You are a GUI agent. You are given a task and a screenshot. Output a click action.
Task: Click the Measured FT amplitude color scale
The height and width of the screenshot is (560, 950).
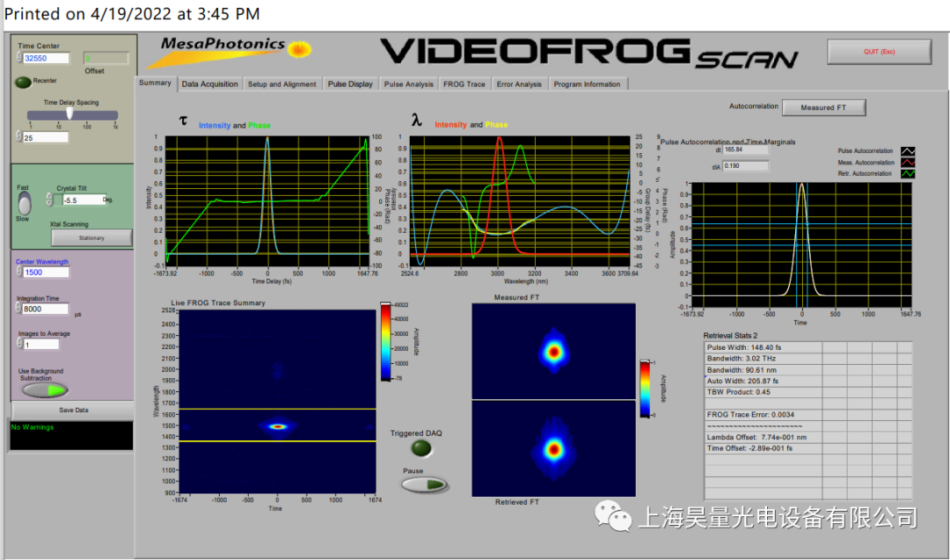[645, 389]
